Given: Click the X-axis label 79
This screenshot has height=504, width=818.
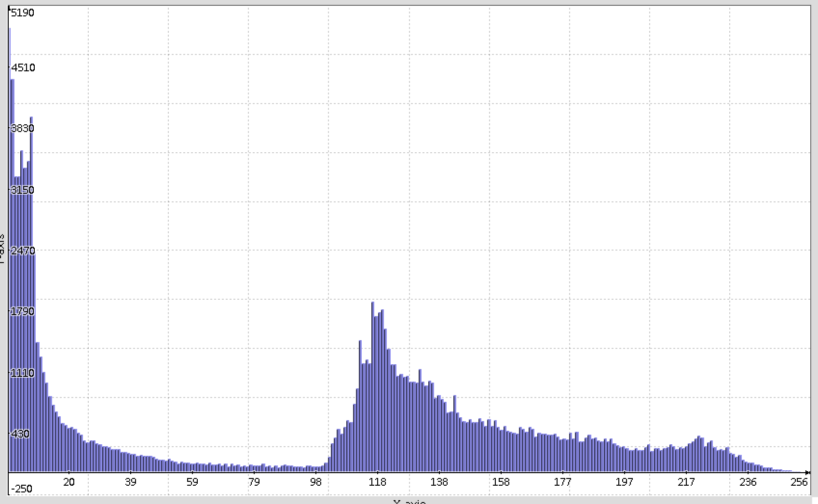Looking at the screenshot, I should tap(254, 482).
